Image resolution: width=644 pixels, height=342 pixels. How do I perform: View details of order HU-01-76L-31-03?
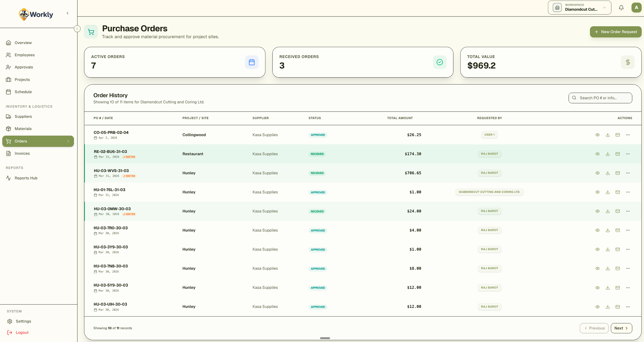597,192
